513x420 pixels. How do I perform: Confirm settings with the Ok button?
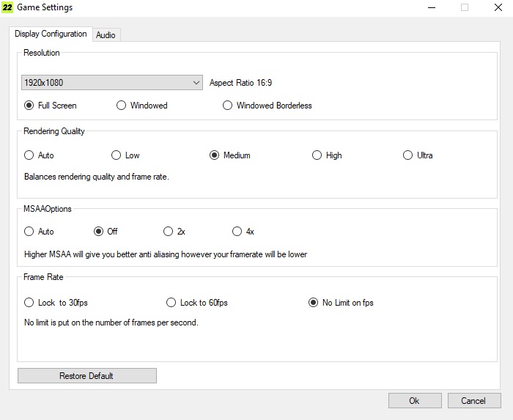pyautogui.click(x=414, y=401)
